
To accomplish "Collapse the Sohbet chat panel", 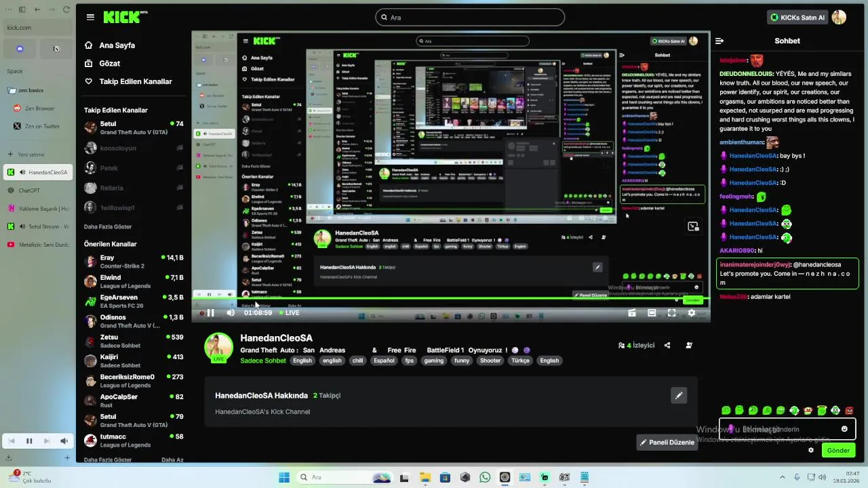I will [x=719, y=41].
